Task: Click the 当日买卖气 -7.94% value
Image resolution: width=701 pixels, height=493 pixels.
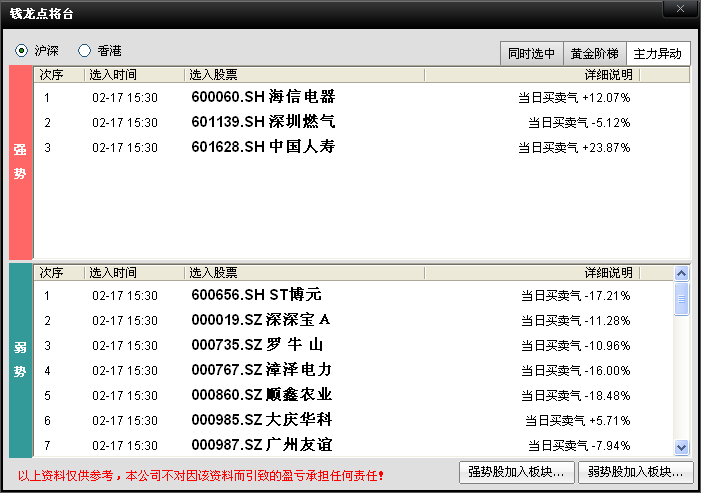Action: (579, 446)
